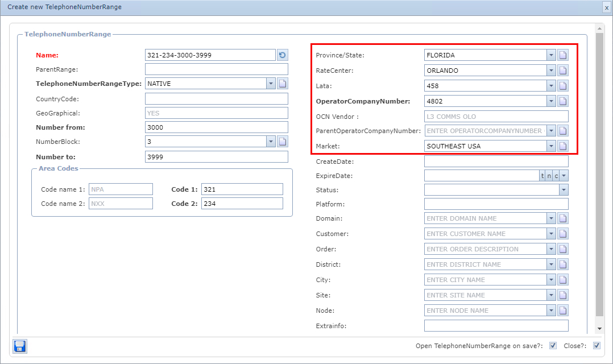The image size is (613, 364).
Task: Click the CountryCode input field
Action: [217, 99]
